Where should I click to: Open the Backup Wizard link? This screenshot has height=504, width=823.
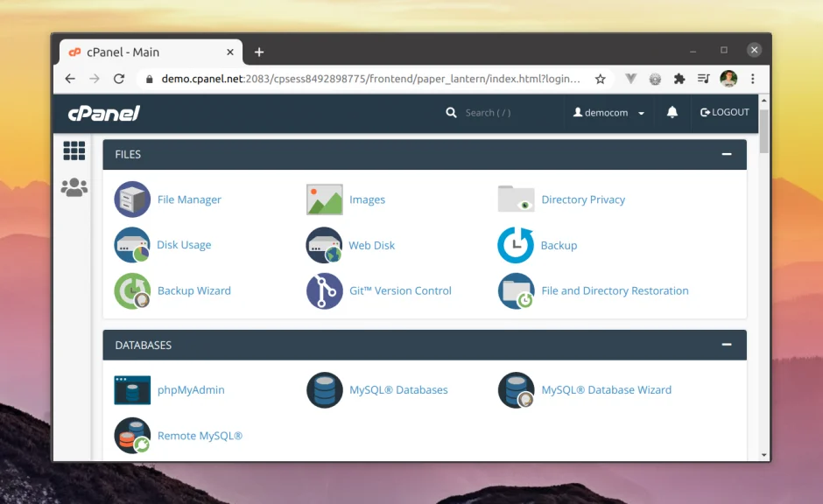point(193,290)
